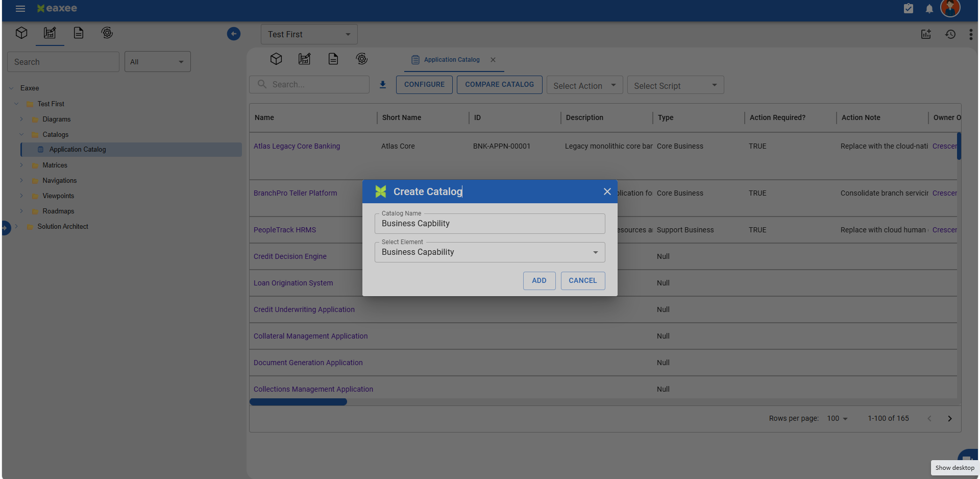Download the catalog with the download icon
Image resolution: width=980 pixels, height=479 pixels.
tap(383, 85)
